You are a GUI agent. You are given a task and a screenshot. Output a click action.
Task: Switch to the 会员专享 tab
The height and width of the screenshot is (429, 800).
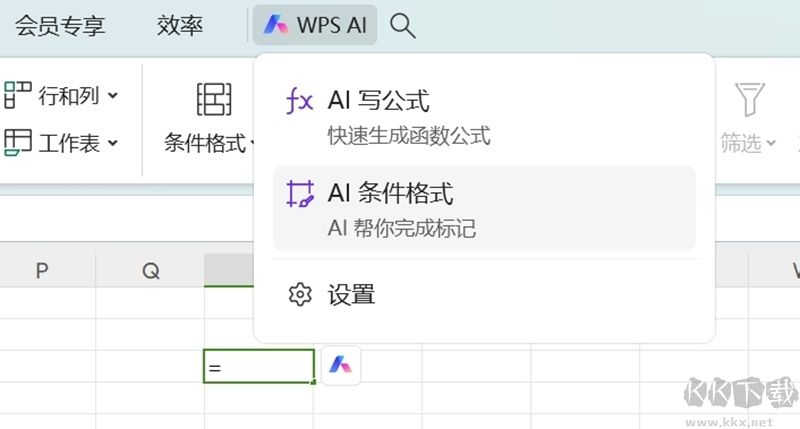60,26
